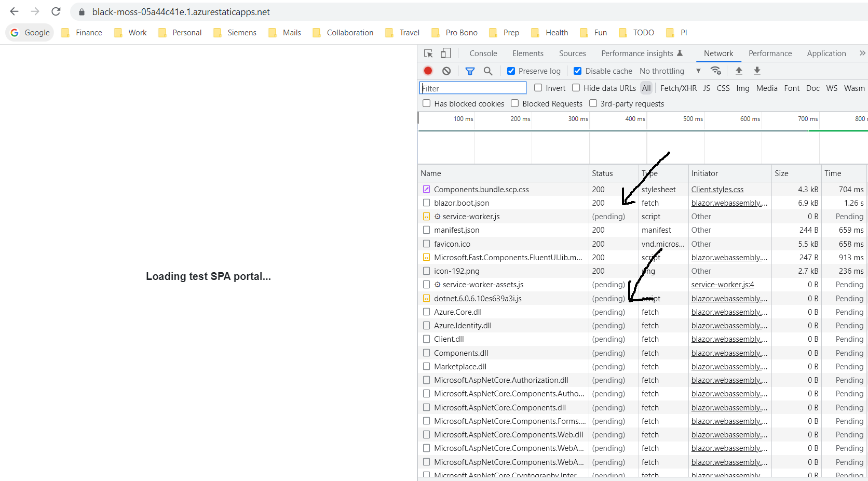This screenshot has height=481, width=868.
Task: Reload the page
Action: 56,11
